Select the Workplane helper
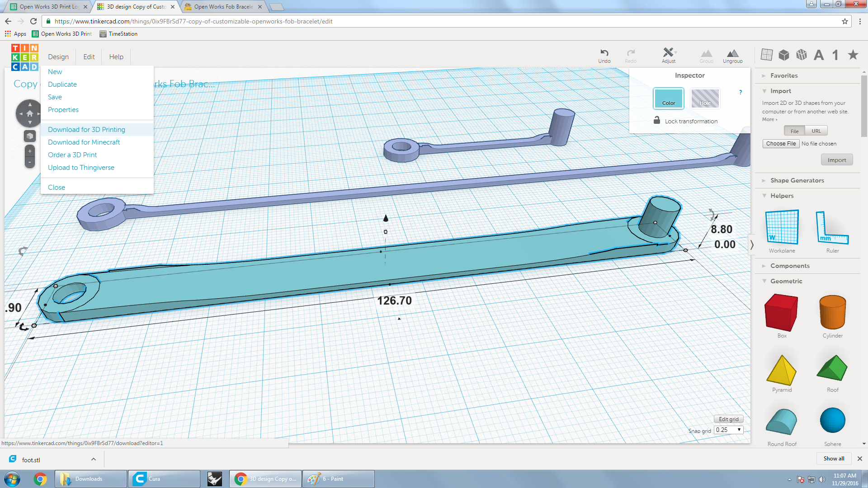Viewport: 868px width, 488px height. pyautogui.click(x=782, y=231)
